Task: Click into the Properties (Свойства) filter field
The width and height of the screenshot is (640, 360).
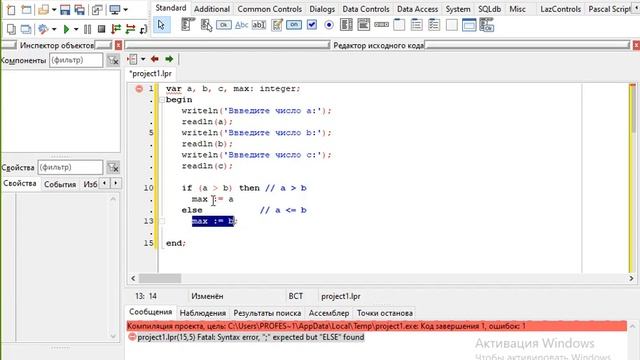Action: tap(70, 167)
